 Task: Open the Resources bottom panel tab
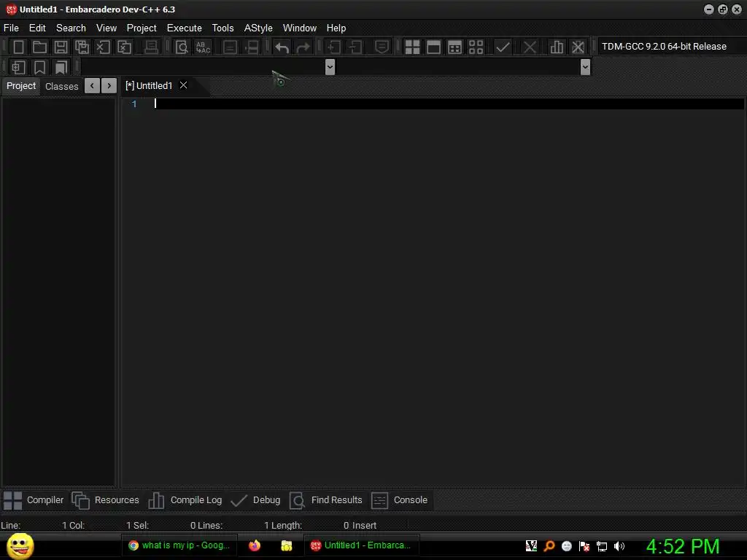[106, 500]
